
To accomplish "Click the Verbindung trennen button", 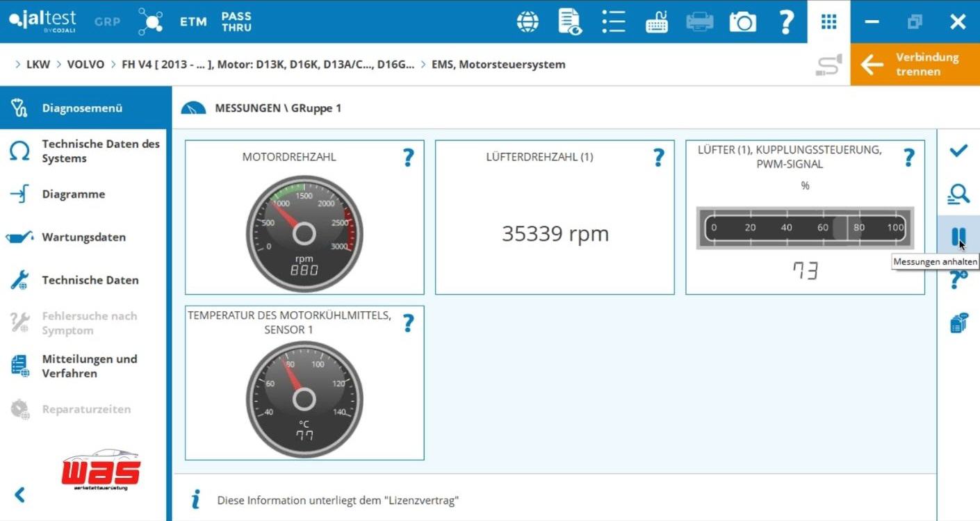I will (915, 65).
